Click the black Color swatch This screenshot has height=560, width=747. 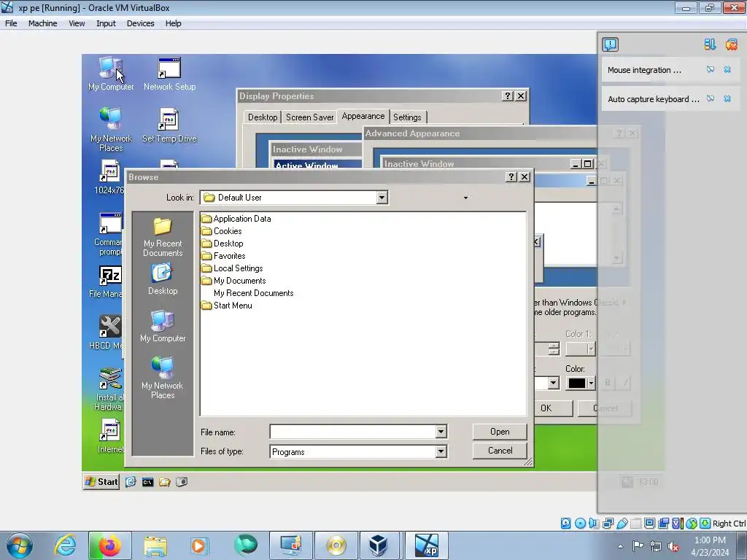[576, 384]
